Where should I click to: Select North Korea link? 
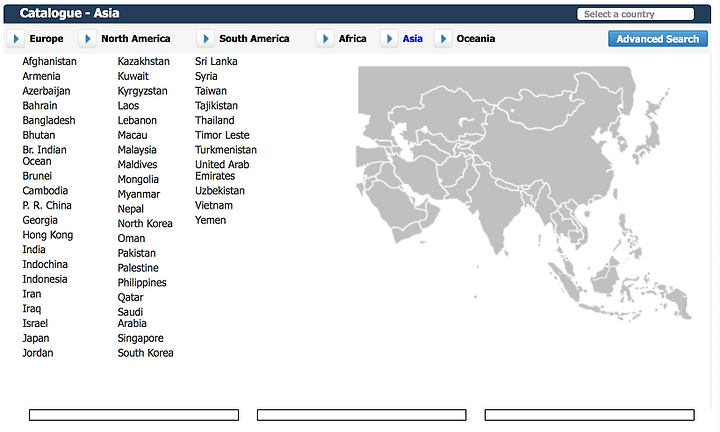tap(145, 224)
